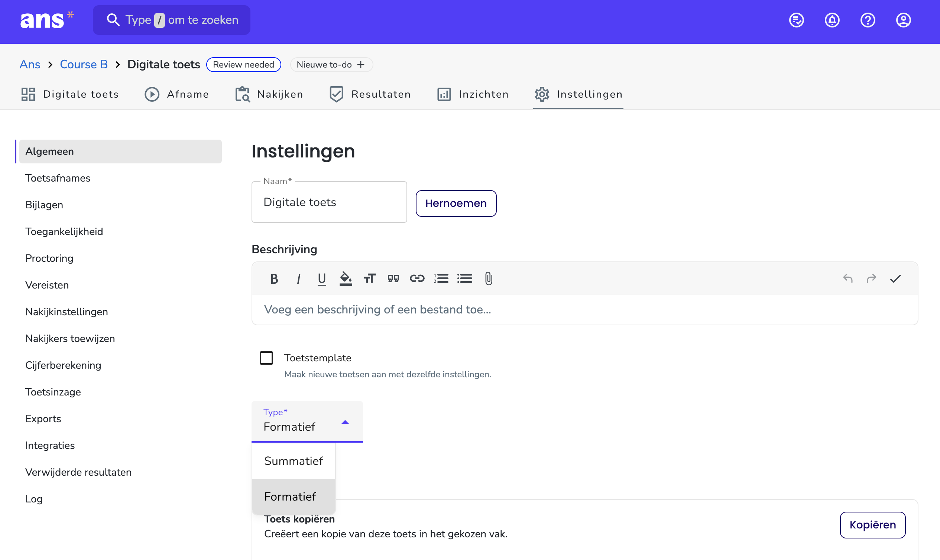
Task: Choose Formatief from the Type list
Action: click(294, 496)
